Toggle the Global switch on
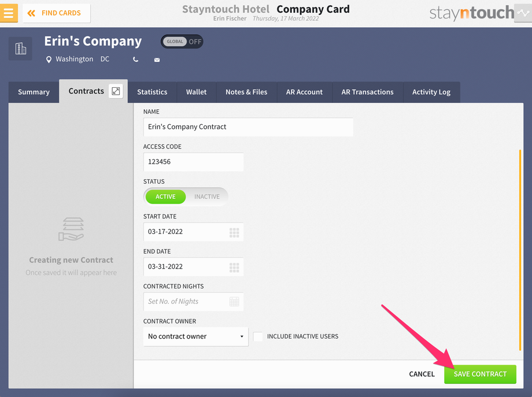 [x=182, y=42]
